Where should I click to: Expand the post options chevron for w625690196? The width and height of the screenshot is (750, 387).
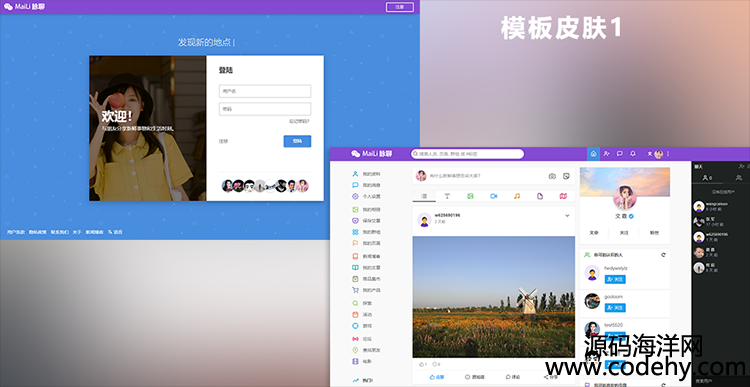pyautogui.click(x=567, y=216)
